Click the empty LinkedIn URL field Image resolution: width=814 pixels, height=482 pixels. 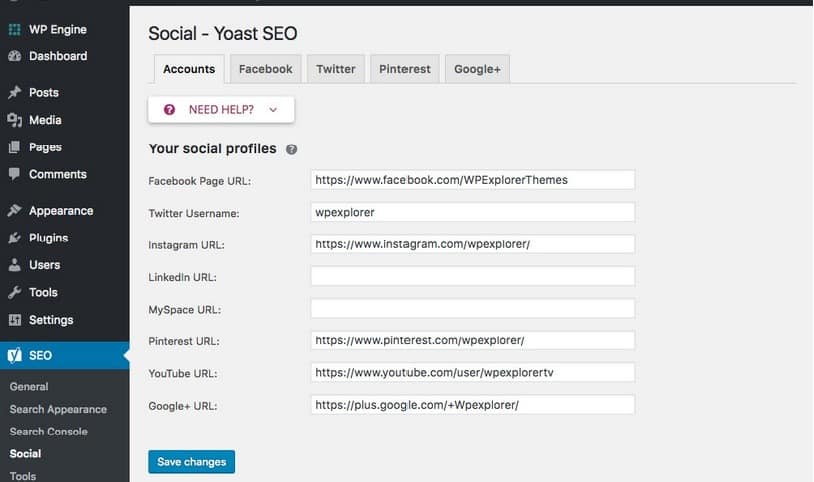[x=473, y=276]
